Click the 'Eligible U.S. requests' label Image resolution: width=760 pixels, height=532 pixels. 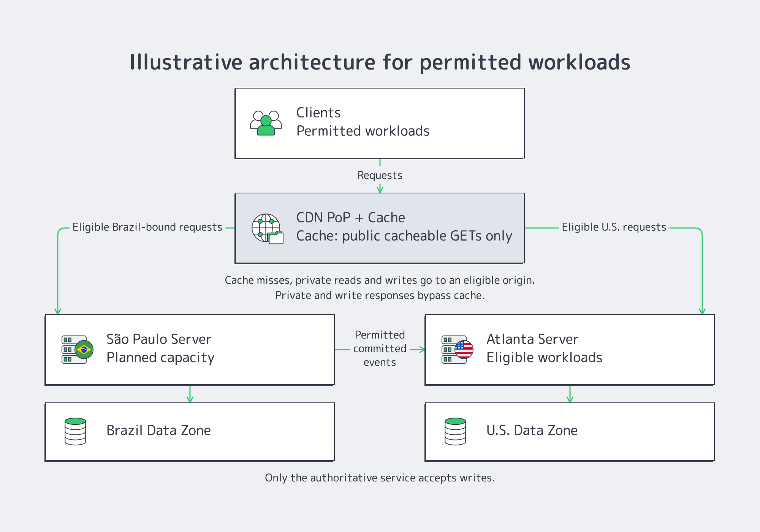tap(614, 227)
